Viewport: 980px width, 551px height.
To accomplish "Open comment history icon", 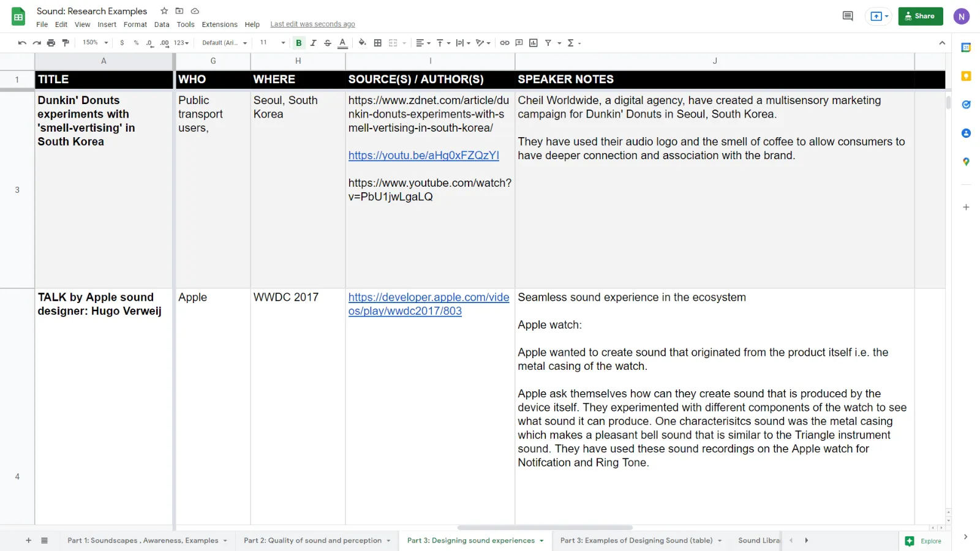I will [848, 16].
